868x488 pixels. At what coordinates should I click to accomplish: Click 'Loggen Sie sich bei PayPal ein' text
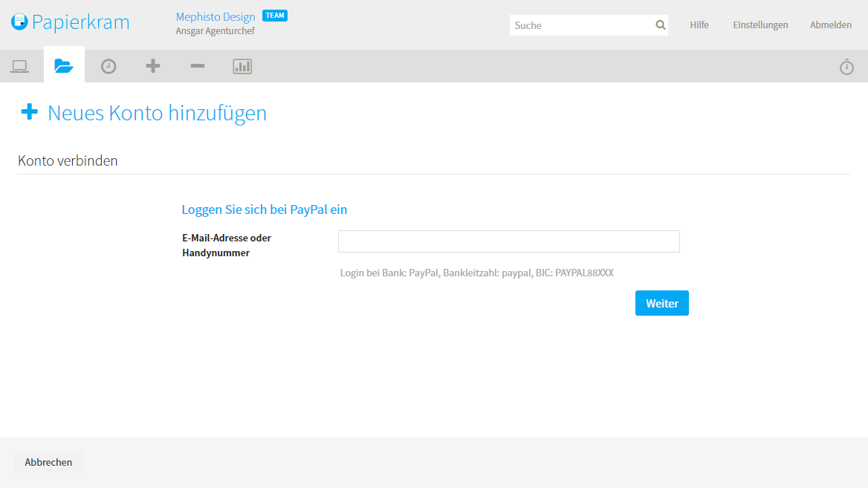[x=264, y=209]
